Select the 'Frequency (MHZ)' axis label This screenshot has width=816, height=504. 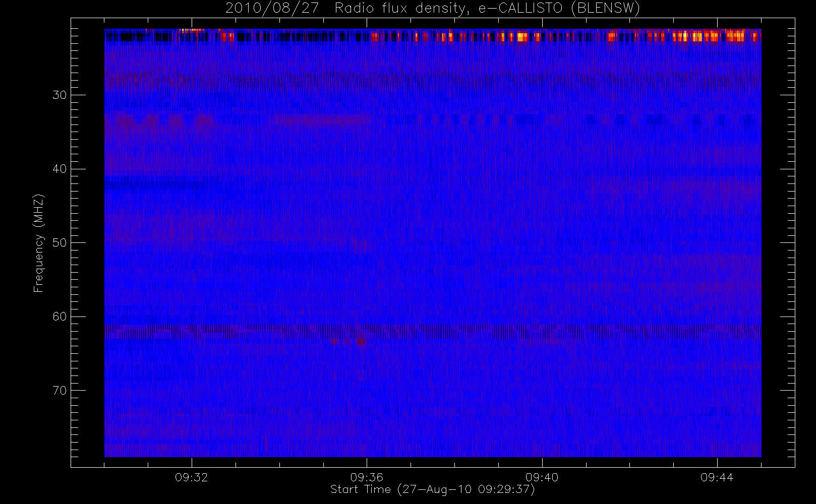coord(39,243)
